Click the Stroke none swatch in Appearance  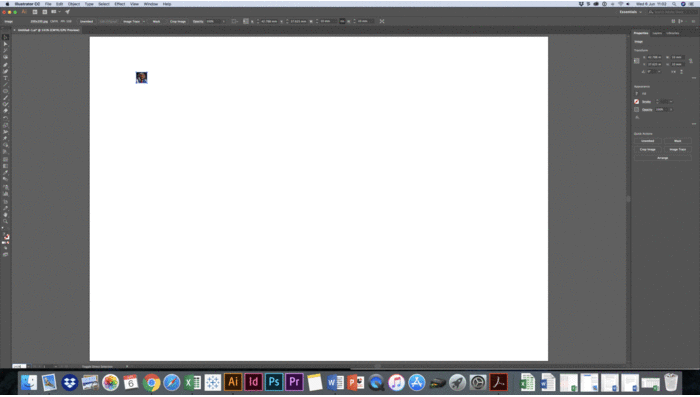[636, 102]
